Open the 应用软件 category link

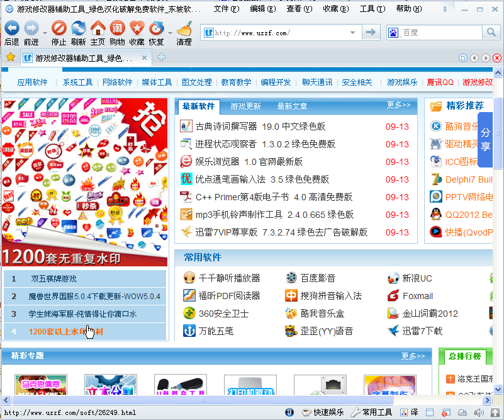coord(32,82)
